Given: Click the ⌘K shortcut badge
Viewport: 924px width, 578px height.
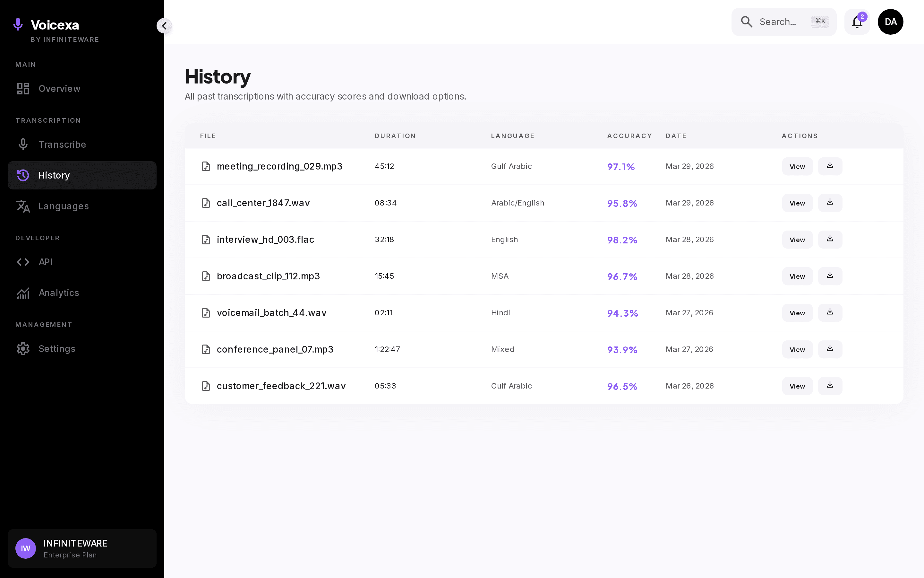Looking at the screenshot, I should 820,22.
